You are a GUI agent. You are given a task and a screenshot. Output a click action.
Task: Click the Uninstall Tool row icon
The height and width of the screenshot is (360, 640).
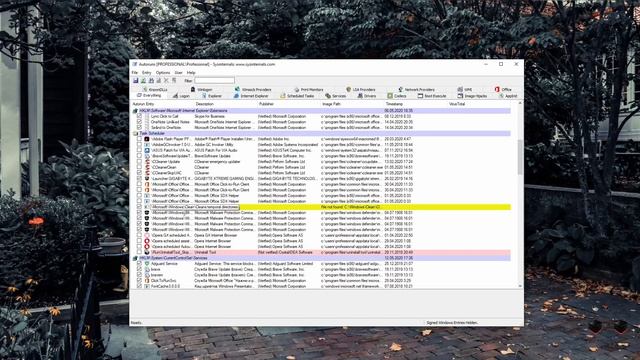point(147,252)
